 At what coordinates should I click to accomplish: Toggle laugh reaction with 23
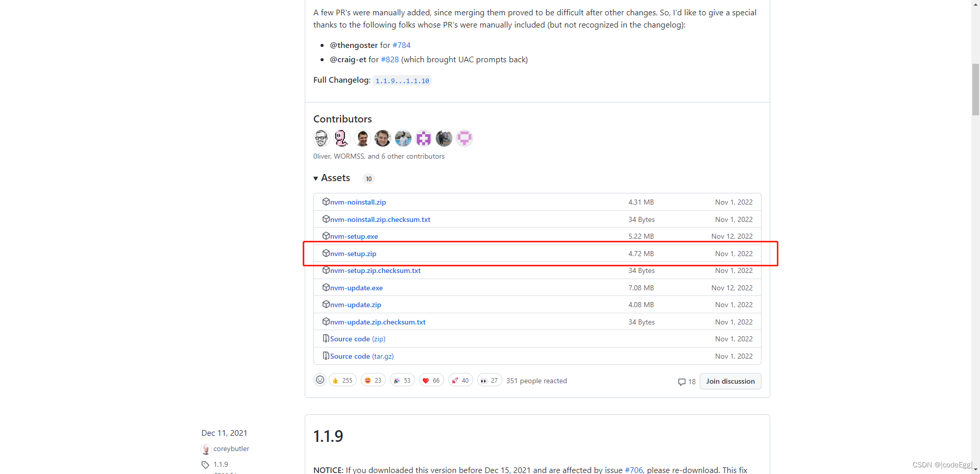coord(373,380)
